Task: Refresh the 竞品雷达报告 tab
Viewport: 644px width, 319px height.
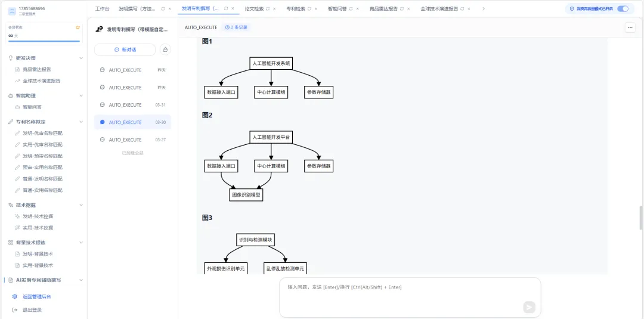Action: pos(402,8)
